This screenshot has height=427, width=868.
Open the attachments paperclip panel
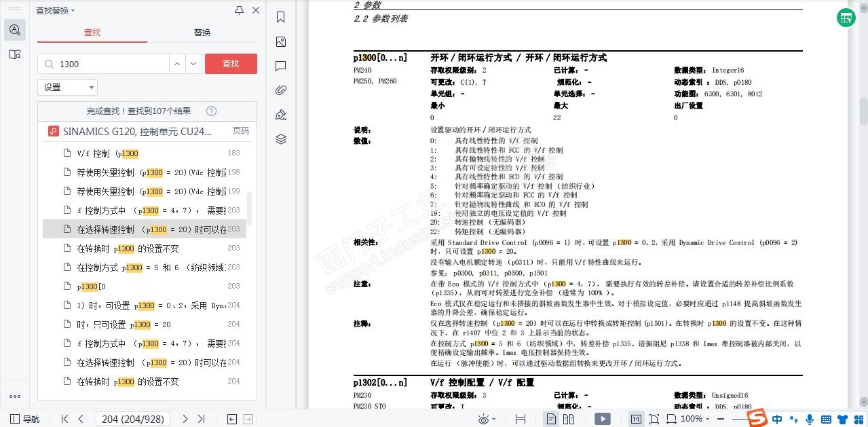click(x=281, y=90)
